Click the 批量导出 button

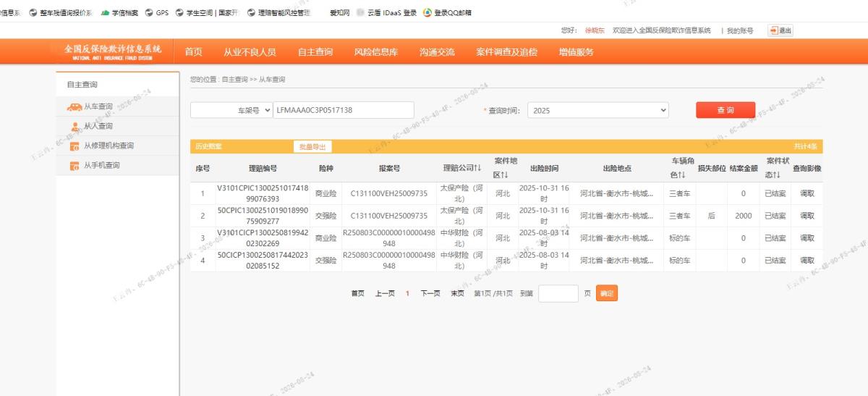[312, 146]
